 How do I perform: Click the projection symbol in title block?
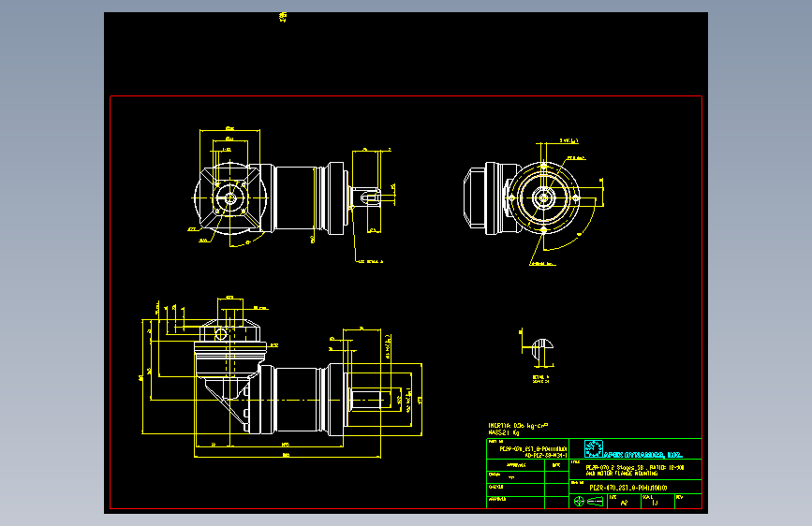click(589, 501)
